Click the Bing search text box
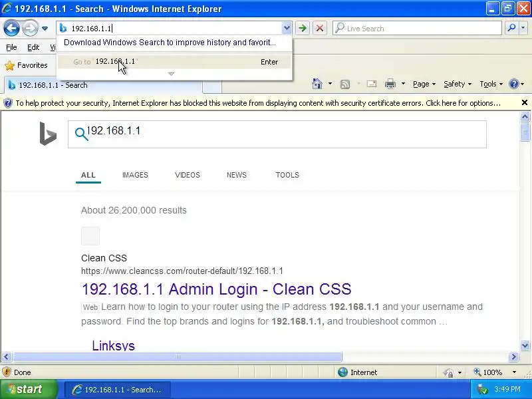The height and width of the screenshot is (399, 532). 277,134
